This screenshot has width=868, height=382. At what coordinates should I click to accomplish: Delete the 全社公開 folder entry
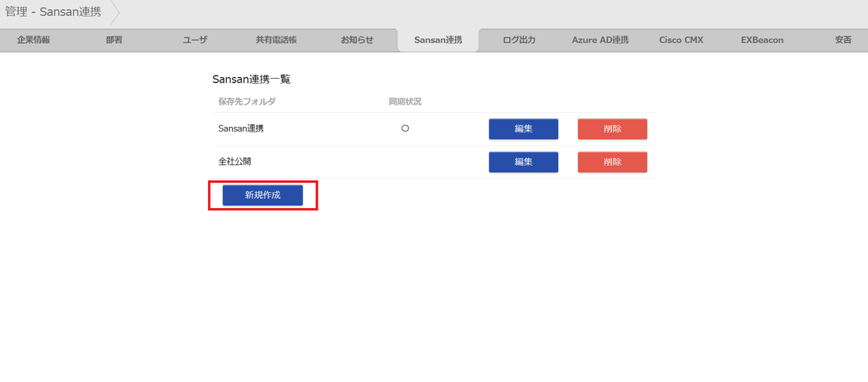tap(612, 162)
